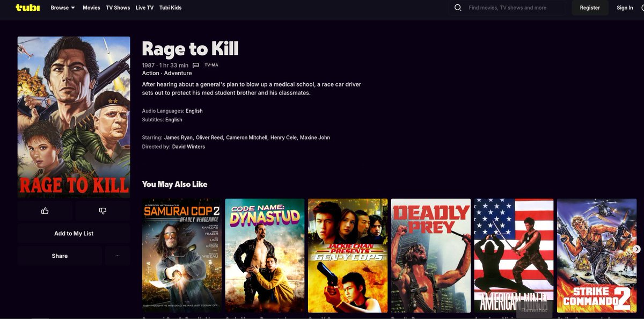
Task: Navigate to Live TV
Action: point(144,8)
